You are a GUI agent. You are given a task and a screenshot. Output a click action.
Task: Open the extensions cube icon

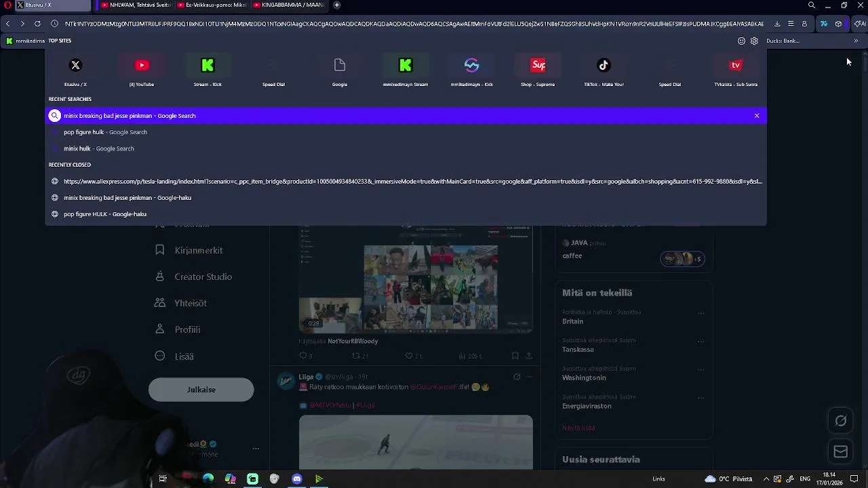tap(839, 24)
